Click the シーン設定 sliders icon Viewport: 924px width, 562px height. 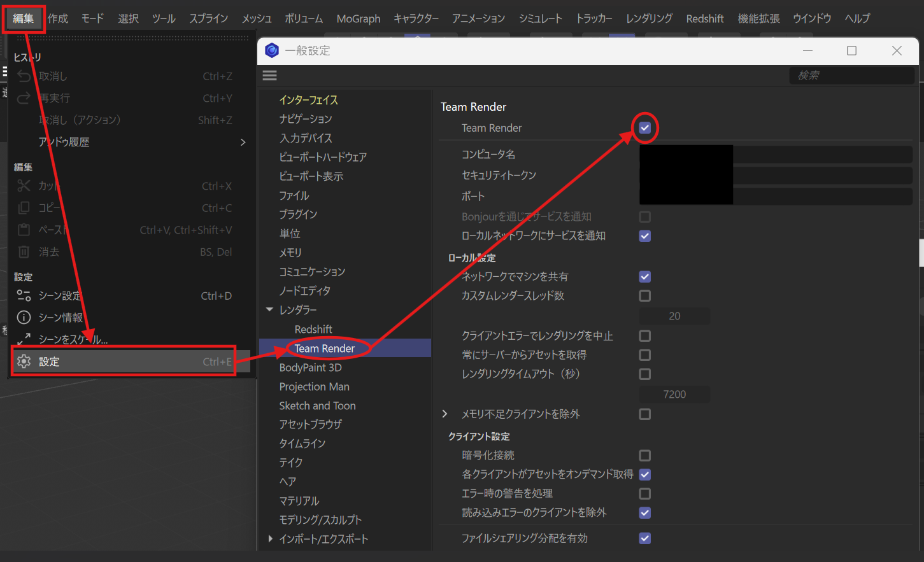pos(24,295)
